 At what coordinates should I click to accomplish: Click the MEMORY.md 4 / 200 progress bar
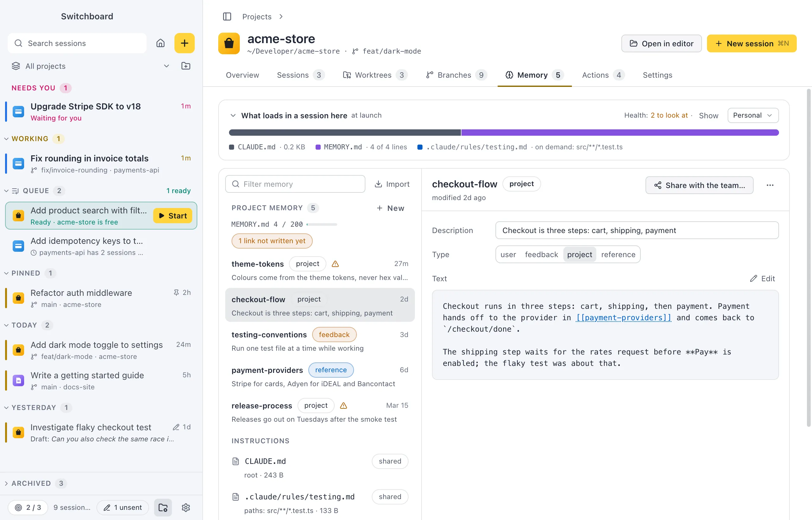coord(322,224)
